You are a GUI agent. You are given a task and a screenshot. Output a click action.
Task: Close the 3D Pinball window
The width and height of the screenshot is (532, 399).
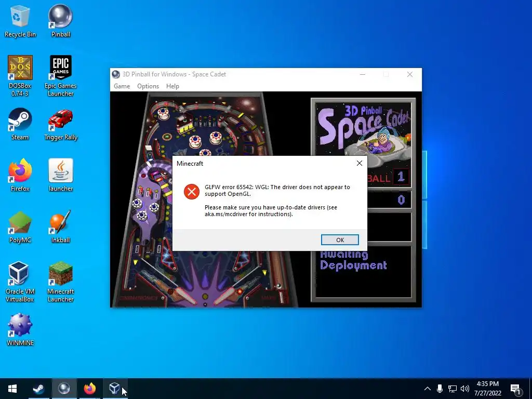410,74
